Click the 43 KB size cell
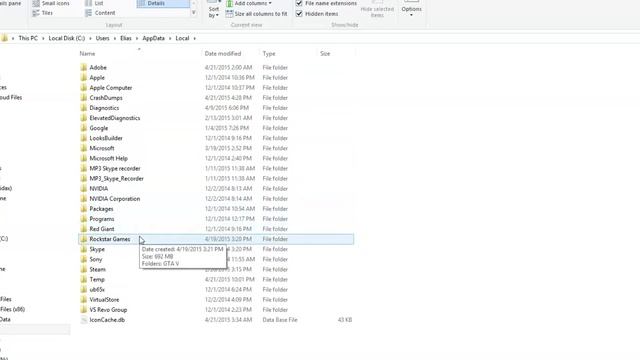Screen dimensions: 640x360 (345, 320)
